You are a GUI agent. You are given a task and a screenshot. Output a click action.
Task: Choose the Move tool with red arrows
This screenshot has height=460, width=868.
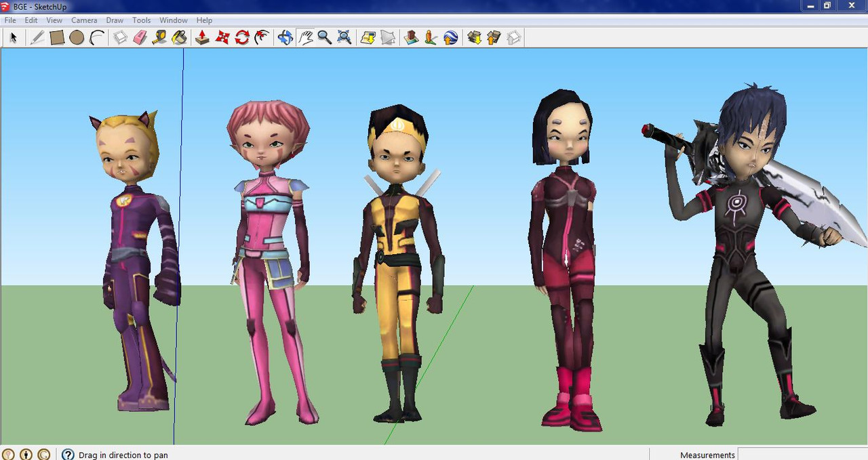[222, 38]
